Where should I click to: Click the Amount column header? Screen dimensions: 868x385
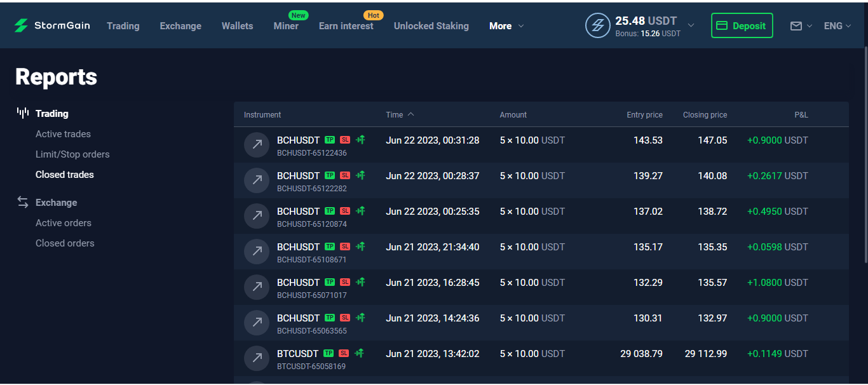click(x=513, y=115)
